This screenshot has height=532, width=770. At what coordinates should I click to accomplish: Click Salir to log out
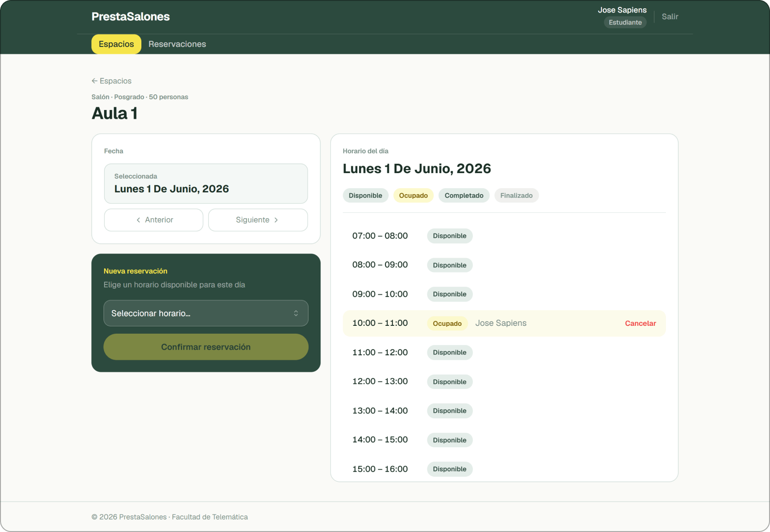click(670, 17)
